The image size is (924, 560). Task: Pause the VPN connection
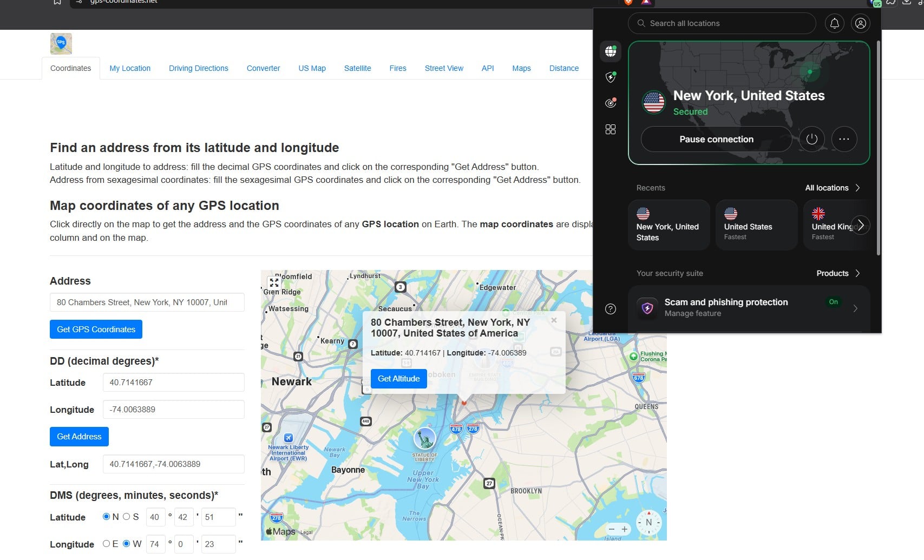(716, 139)
